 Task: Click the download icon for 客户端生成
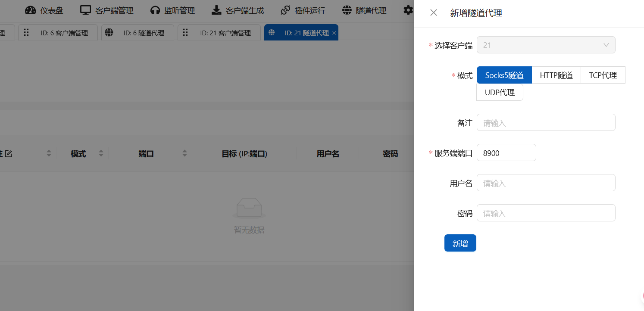216,11
